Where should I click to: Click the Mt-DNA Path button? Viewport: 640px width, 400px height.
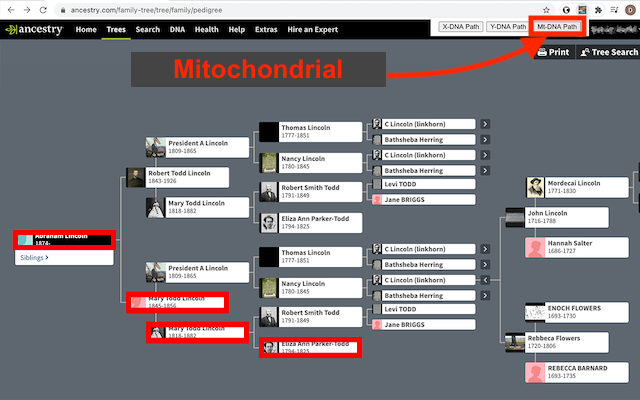click(x=557, y=27)
